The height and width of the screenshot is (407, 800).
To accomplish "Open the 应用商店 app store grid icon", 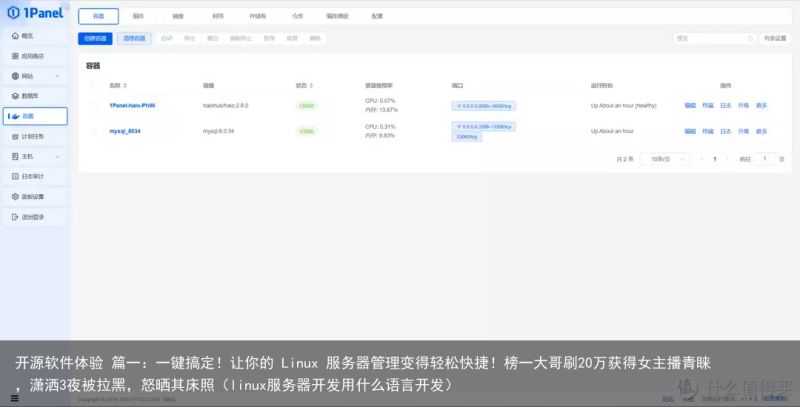I will pos(15,56).
